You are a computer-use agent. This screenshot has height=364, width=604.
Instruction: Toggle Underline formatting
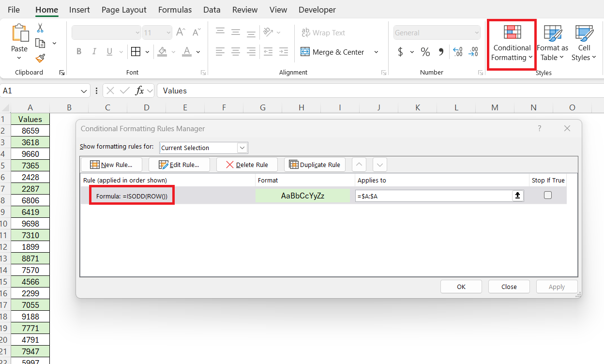click(109, 52)
